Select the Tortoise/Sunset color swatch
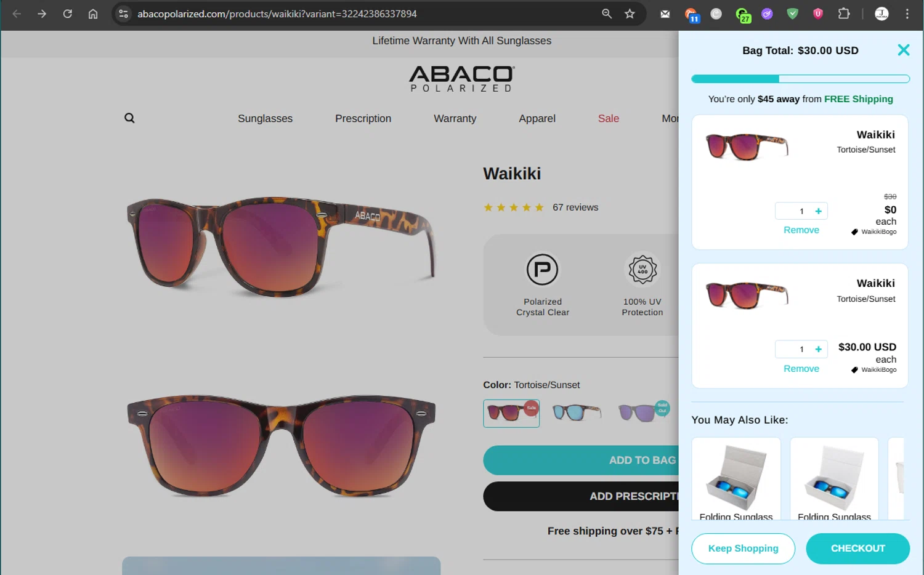924x575 pixels. (x=511, y=413)
